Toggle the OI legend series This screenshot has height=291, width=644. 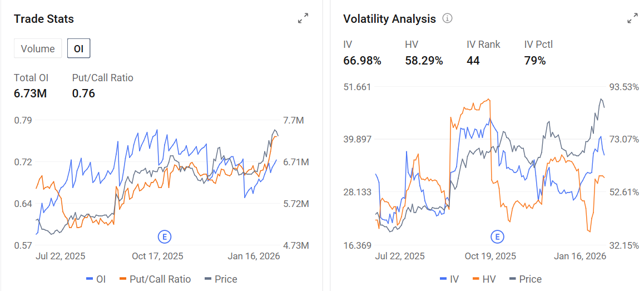(x=96, y=279)
